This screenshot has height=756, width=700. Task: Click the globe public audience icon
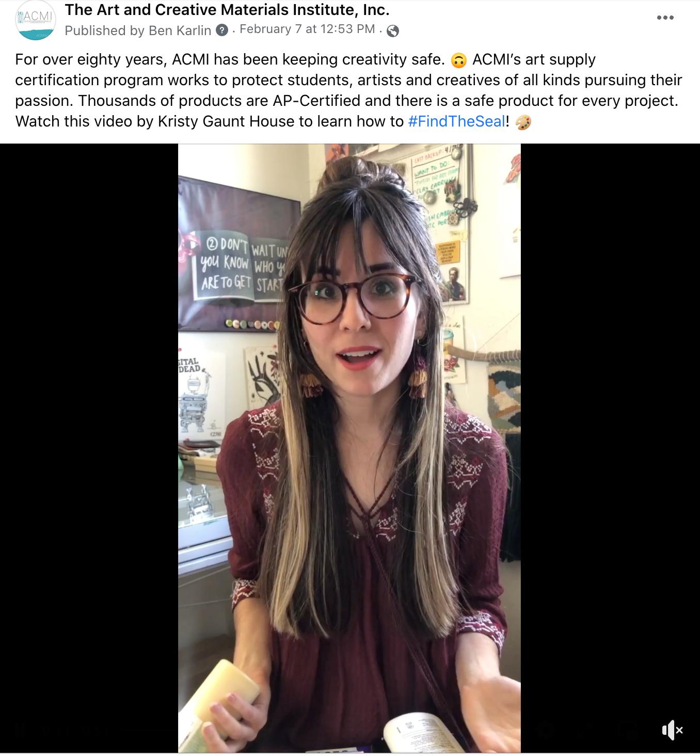(393, 31)
